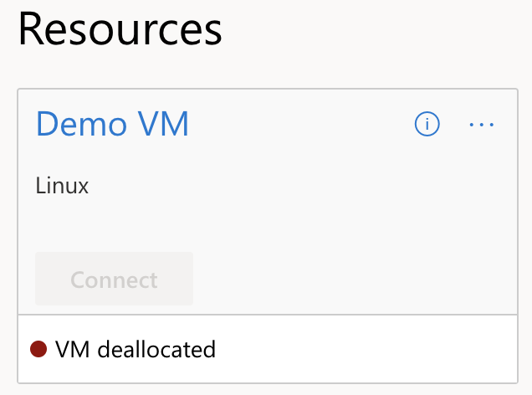Click the Resources heading

point(120,30)
